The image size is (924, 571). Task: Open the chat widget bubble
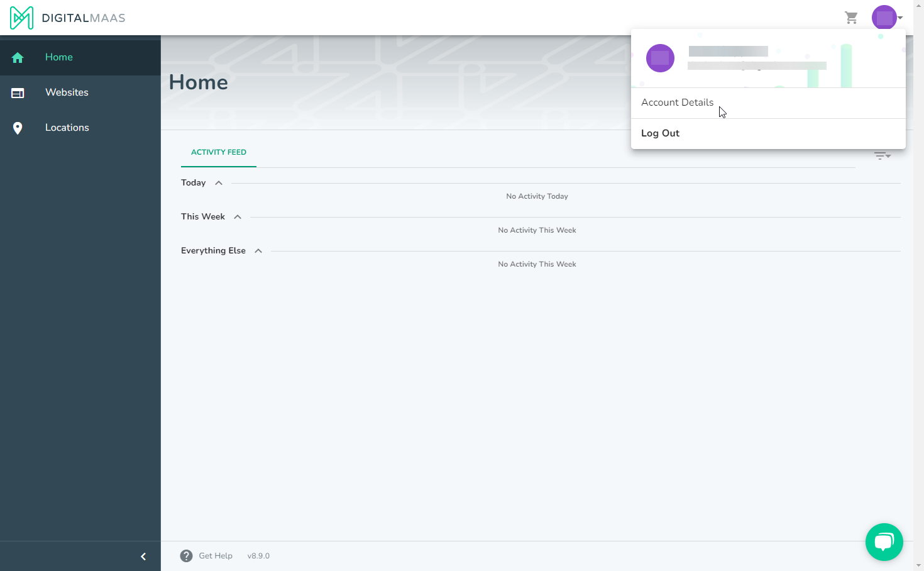(x=884, y=541)
